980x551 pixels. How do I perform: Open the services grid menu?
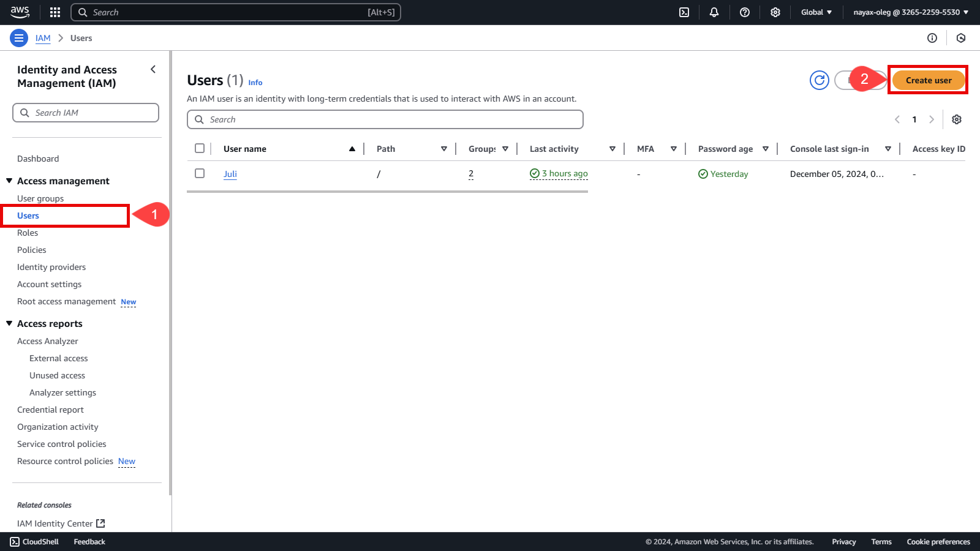pyautogui.click(x=55, y=12)
